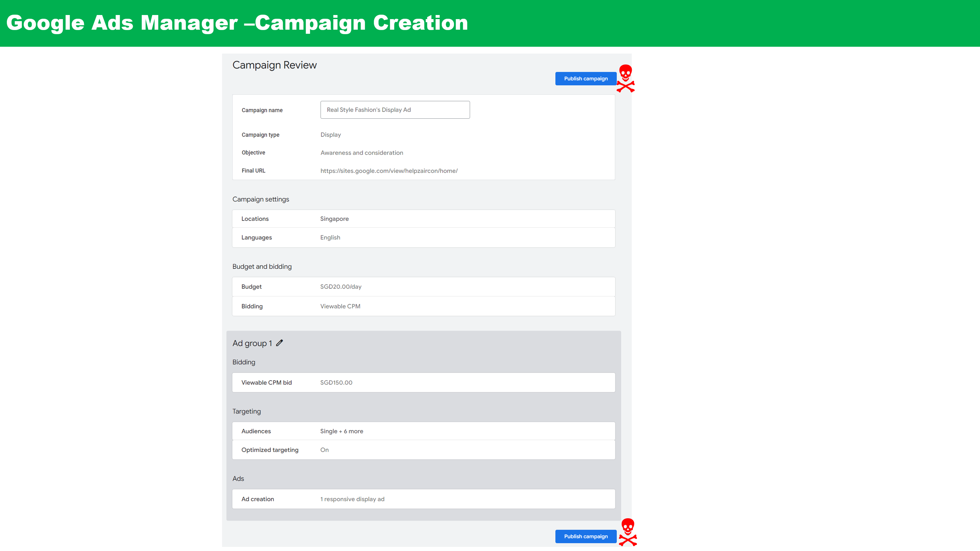The image size is (980, 551).
Task: Click the Ad group 1 heading
Action: click(252, 343)
